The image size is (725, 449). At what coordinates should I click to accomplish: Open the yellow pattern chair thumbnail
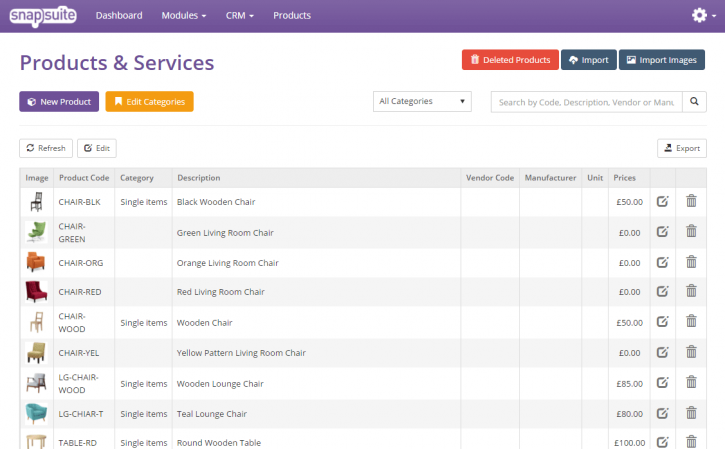36,353
